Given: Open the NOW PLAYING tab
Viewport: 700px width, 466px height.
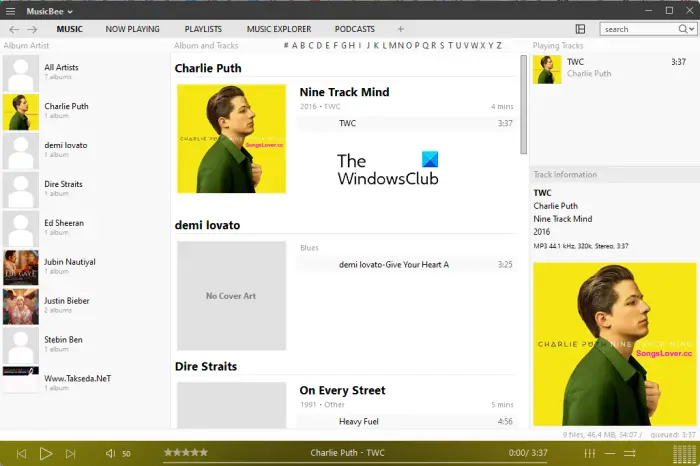Looking at the screenshot, I should coord(133,29).
